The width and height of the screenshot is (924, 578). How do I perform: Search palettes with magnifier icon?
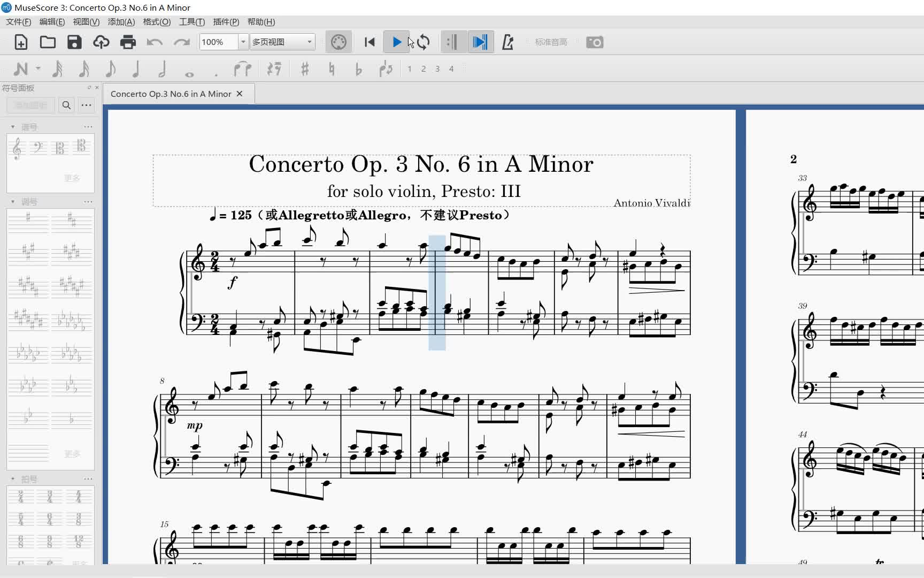[66, 105]
